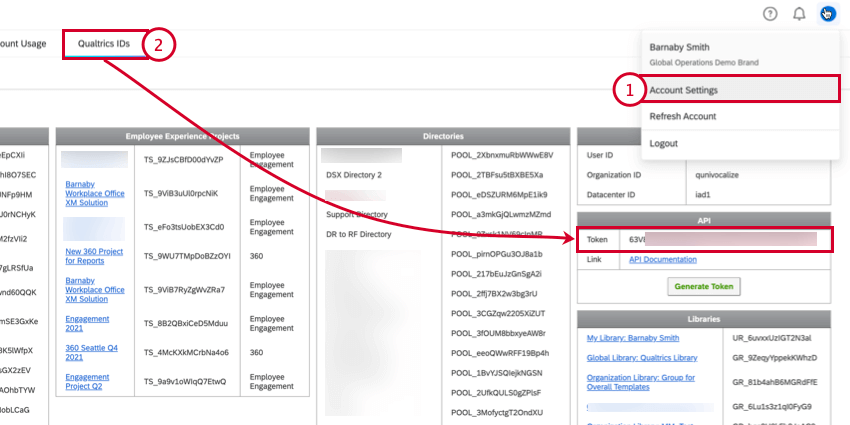The image size is (850, 425).
Task: Open the 360 Seattle Q4 2021 link
Action: pyautogui.click(x=92, y=352)
